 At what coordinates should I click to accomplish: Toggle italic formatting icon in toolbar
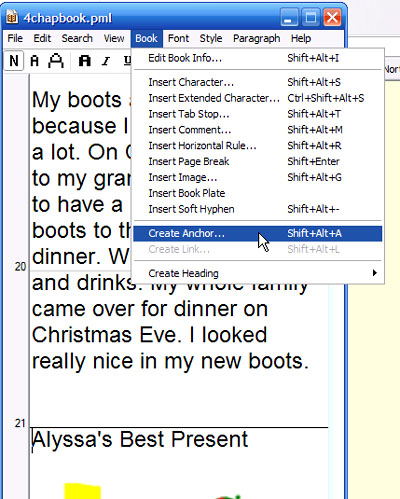point(106,61)
